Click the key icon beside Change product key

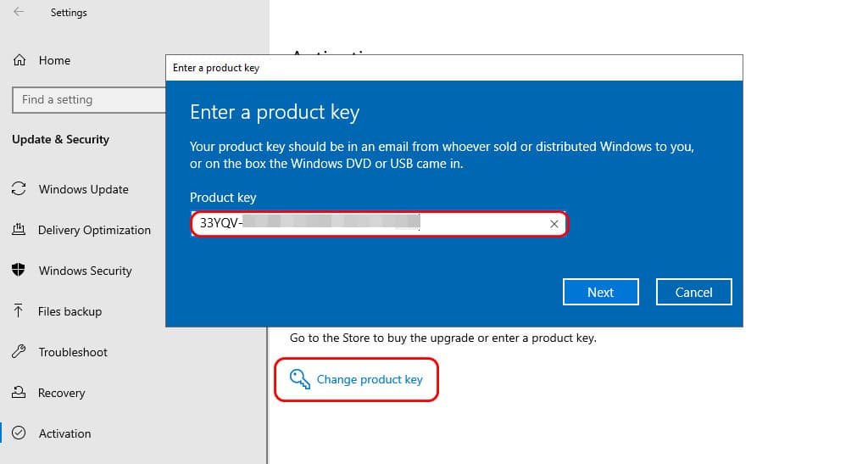pos(299,379)
